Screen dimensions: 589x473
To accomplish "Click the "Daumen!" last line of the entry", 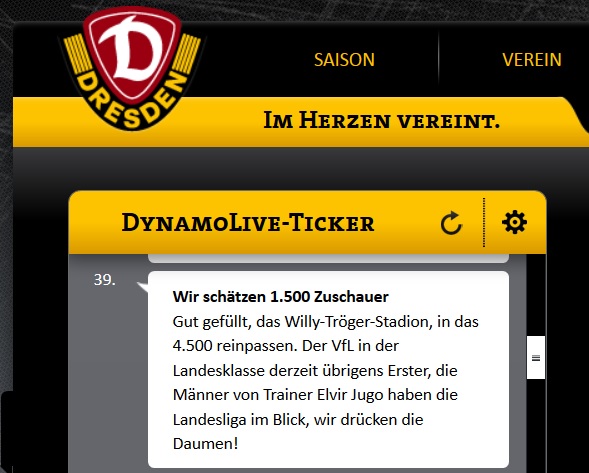I will pos(205,444).
